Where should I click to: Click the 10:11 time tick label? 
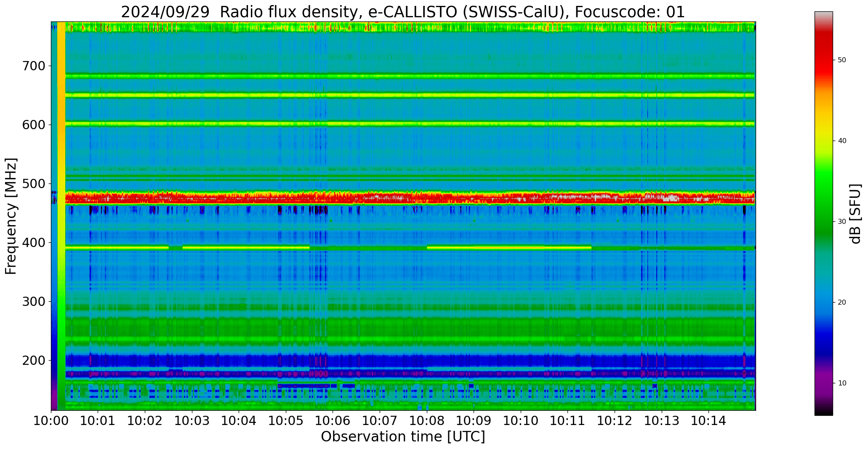[x=567, y=421]
